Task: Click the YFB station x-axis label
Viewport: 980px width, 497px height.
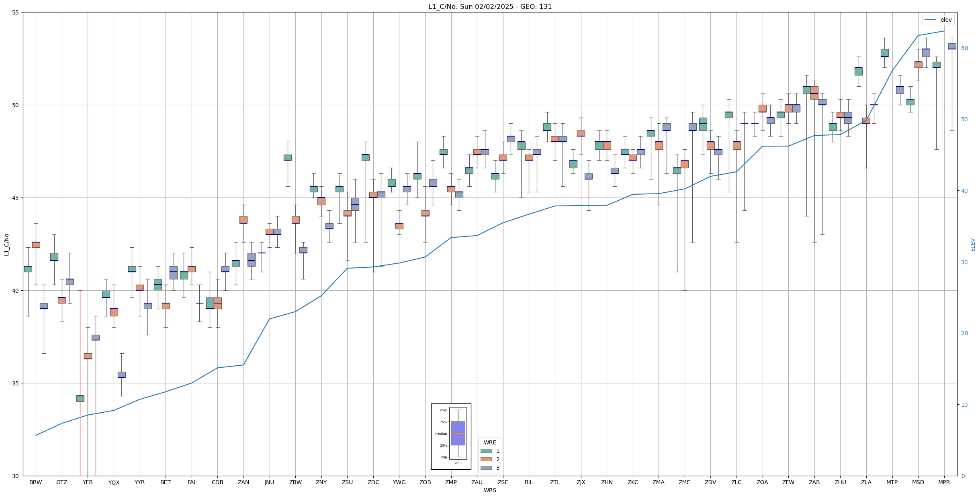Action: 88,482
